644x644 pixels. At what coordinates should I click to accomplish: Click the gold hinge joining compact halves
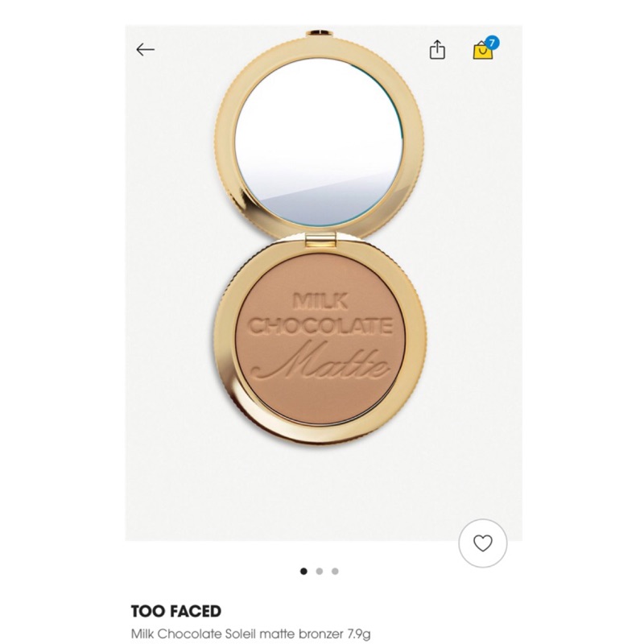[320, 239]
